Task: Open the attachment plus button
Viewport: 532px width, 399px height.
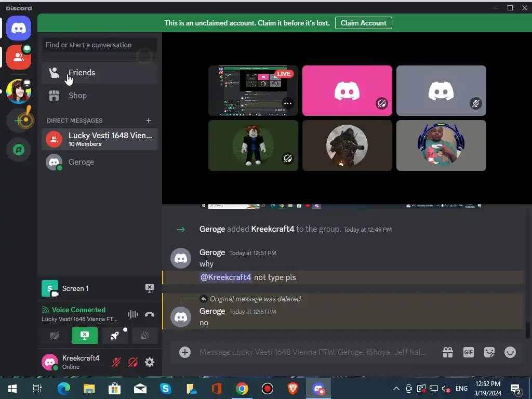Action: click(185, 352)
